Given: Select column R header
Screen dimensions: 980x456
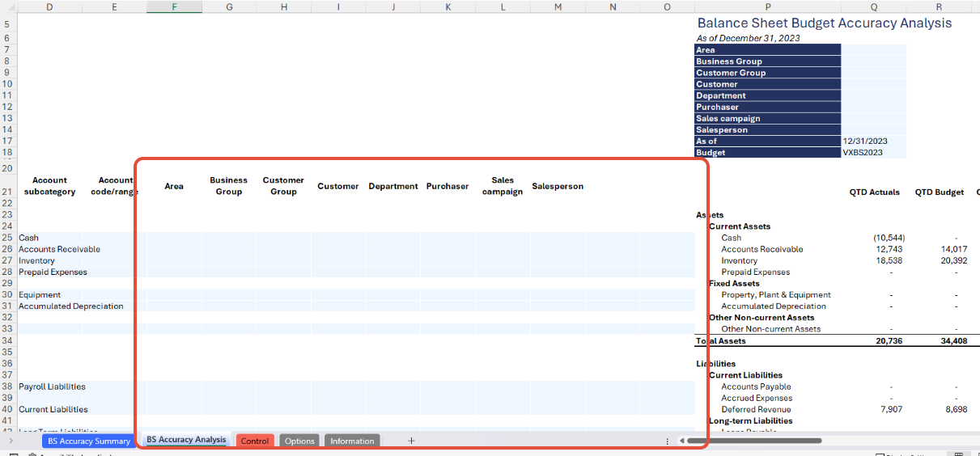Looking at the screenshot, I should tap(939, 6).
